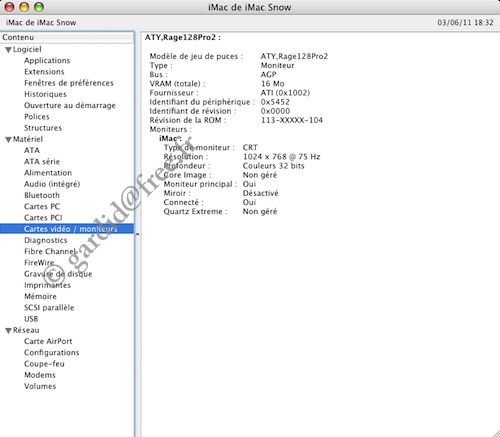Select Cartes PCI entry
The width and height of the screenshot is (500, 437).
[43, 218]
